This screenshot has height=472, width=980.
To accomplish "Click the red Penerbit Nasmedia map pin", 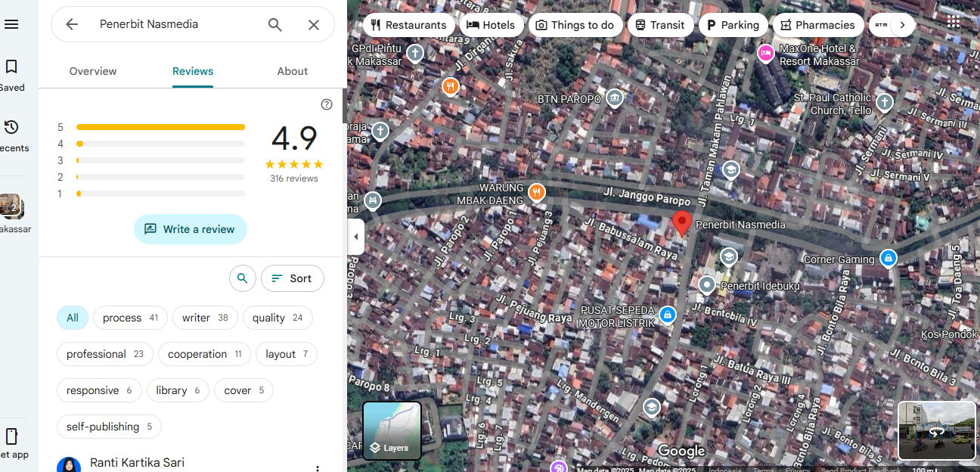I will point(682,223).
